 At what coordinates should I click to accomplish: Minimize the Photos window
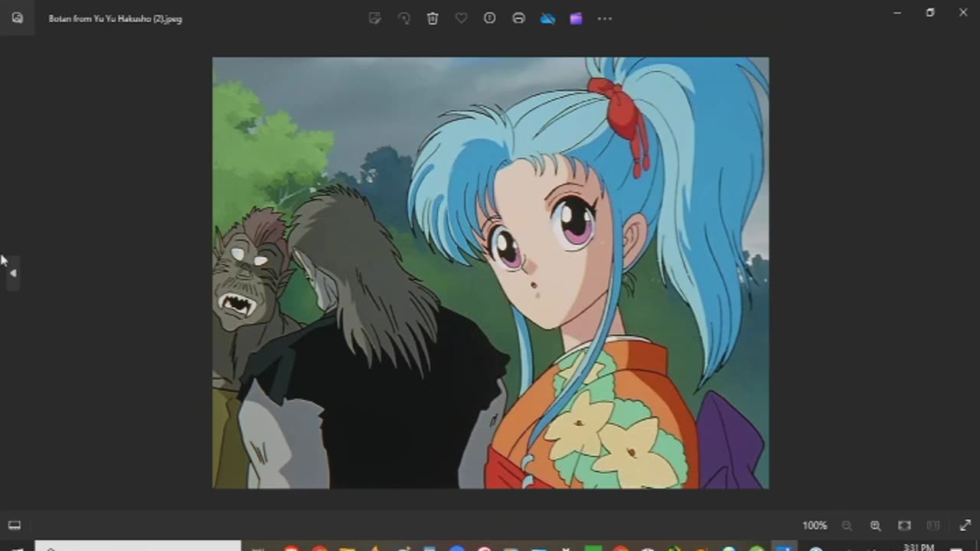coord(897,12)
